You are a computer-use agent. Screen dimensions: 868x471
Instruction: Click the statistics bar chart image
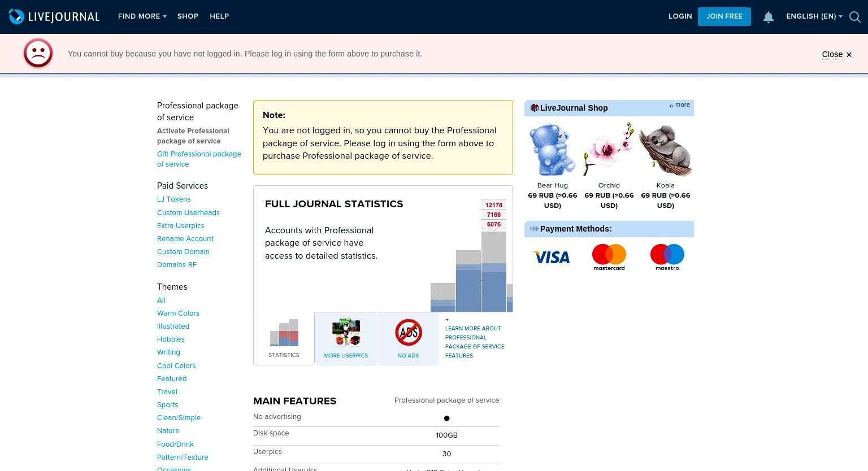[x=471, y=255]
